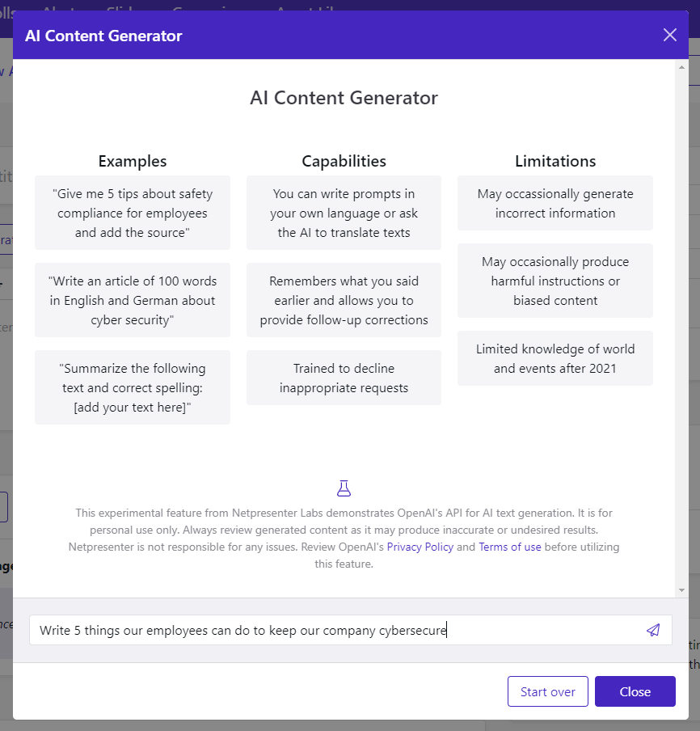Click the experimental flask icon

344,488
